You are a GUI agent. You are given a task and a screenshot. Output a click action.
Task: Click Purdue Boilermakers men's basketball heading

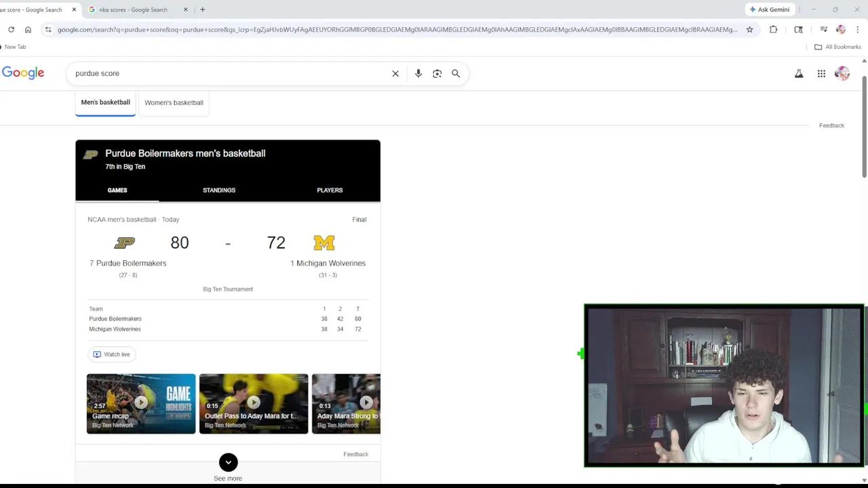coord(185,153)
